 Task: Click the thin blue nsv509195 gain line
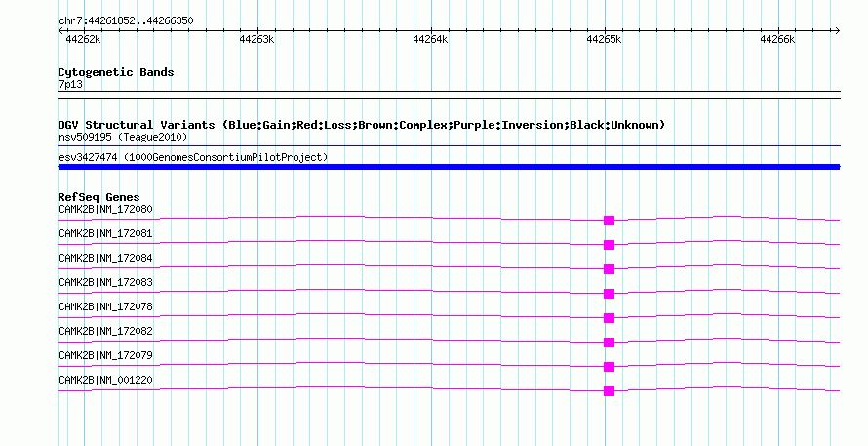(x=449, y=146)
